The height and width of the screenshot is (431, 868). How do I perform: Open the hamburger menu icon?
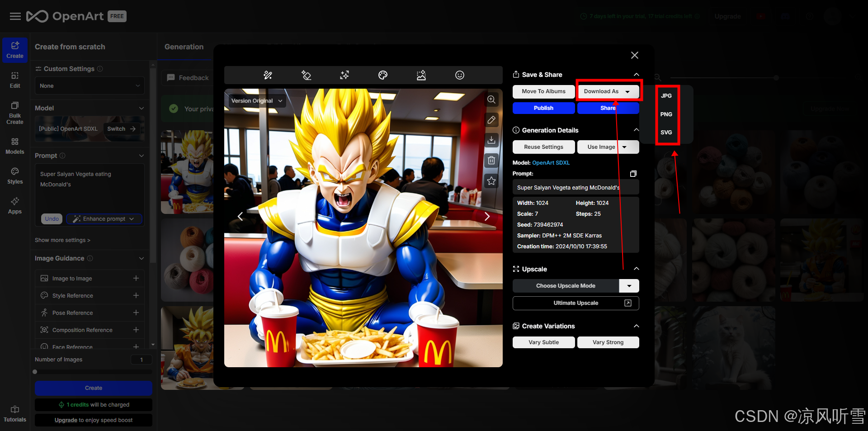pyautogui.click(x=15, y=16)
